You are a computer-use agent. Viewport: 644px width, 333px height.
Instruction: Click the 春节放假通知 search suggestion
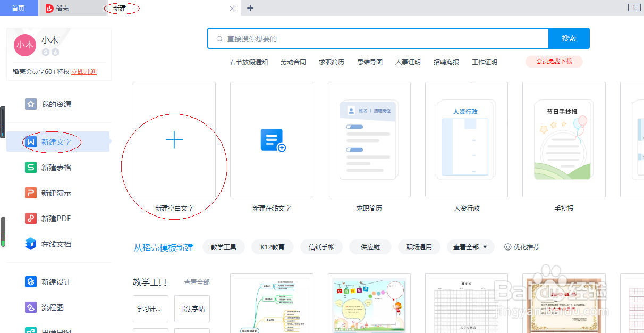coord(249,62)
